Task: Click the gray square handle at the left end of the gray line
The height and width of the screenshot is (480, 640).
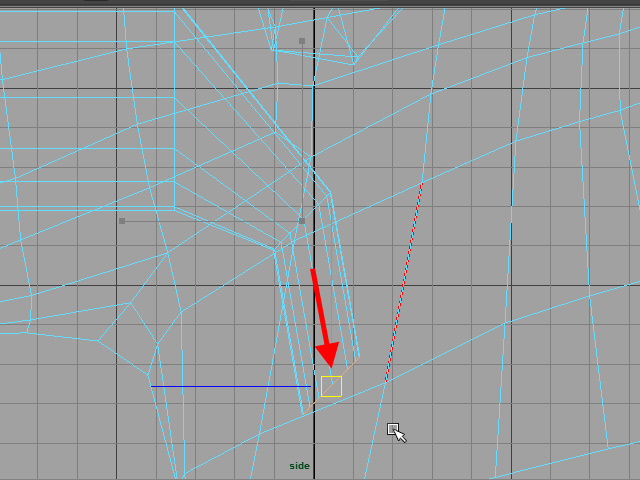Action: pyautogui.click(x=122, y=221)
